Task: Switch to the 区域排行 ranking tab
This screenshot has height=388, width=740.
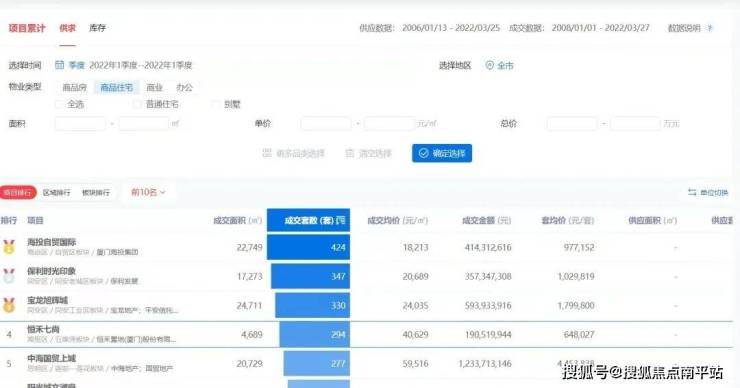Action: (57, 193)
